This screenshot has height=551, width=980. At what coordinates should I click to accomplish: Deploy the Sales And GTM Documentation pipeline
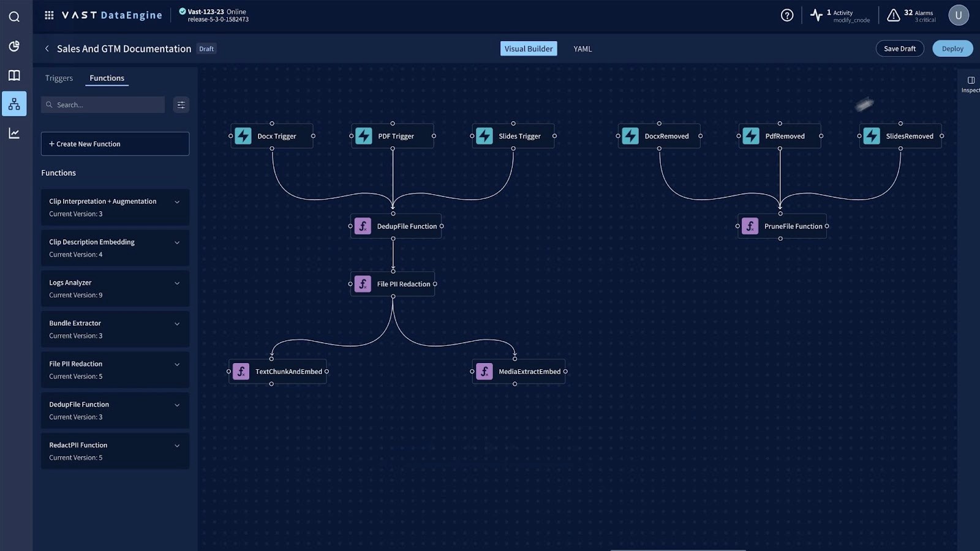(x=952, y=48)
